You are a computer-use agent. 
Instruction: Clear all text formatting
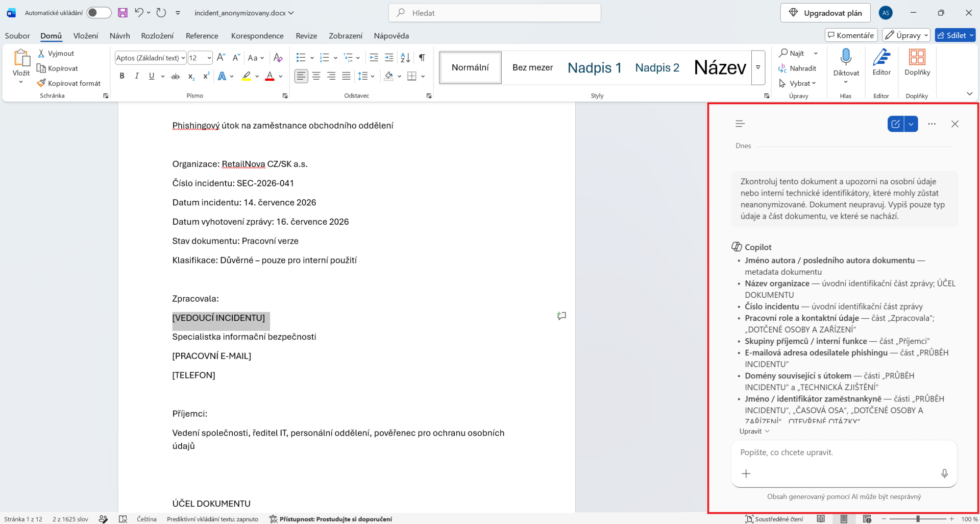pyautogui.click(x=278, y=58)
